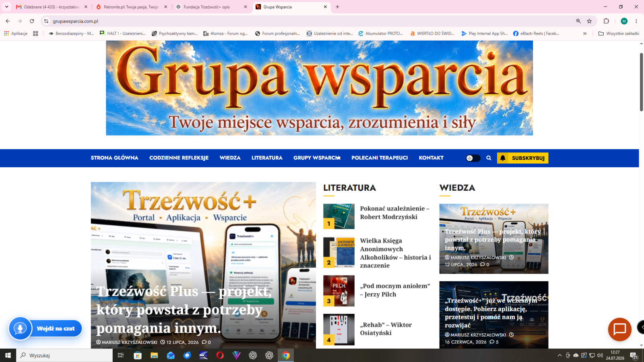This screenshot has width=644, height=362.
Task: Open a new browser tab
Action: tap(337, 7)
